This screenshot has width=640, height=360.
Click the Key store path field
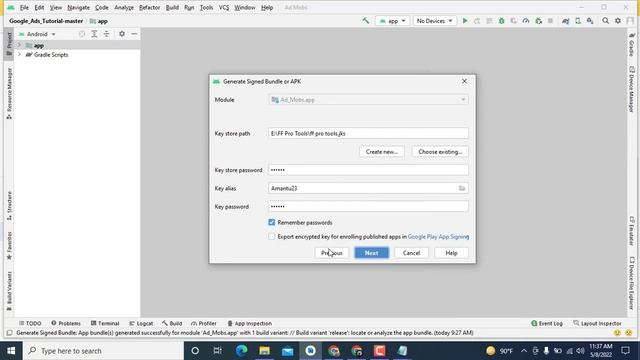(x=368, y=133)
